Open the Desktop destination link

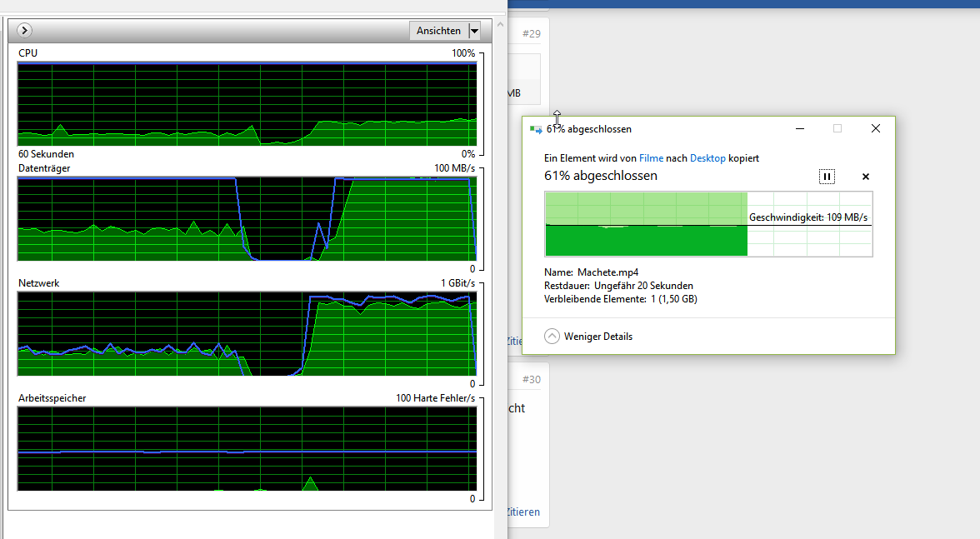[707, 157]
